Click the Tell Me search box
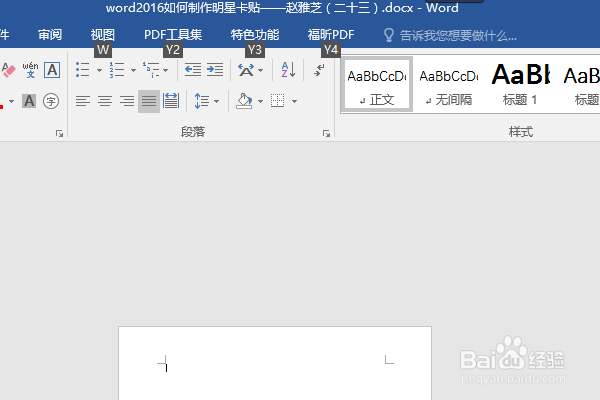Screen dimensions: 600x400 tap(458, 36)
